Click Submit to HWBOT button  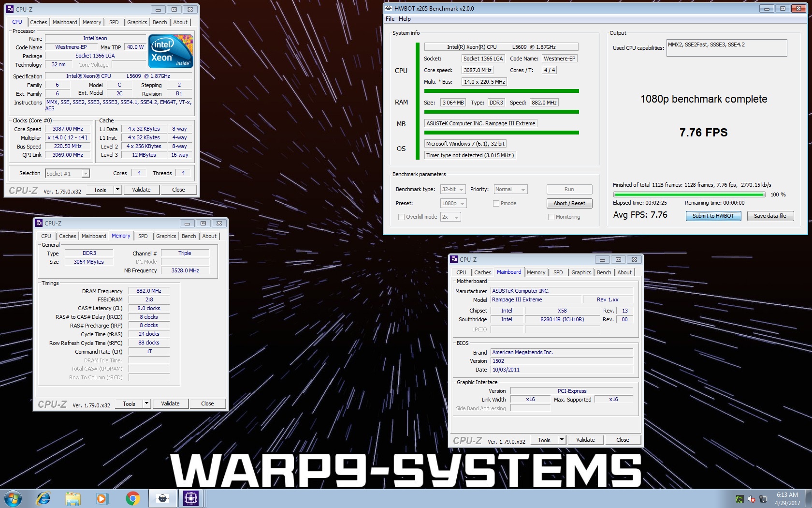pyautogui.click(x=713, y=216)
